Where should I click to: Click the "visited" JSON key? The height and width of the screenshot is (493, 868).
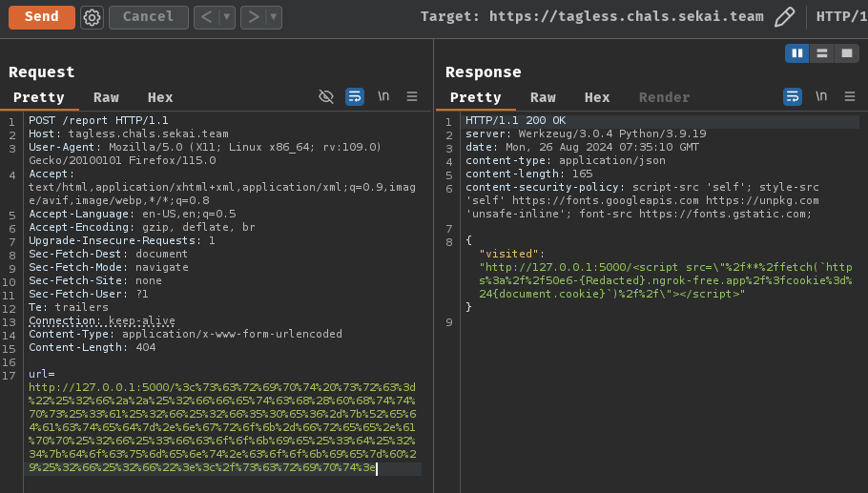tap(508, 254)
